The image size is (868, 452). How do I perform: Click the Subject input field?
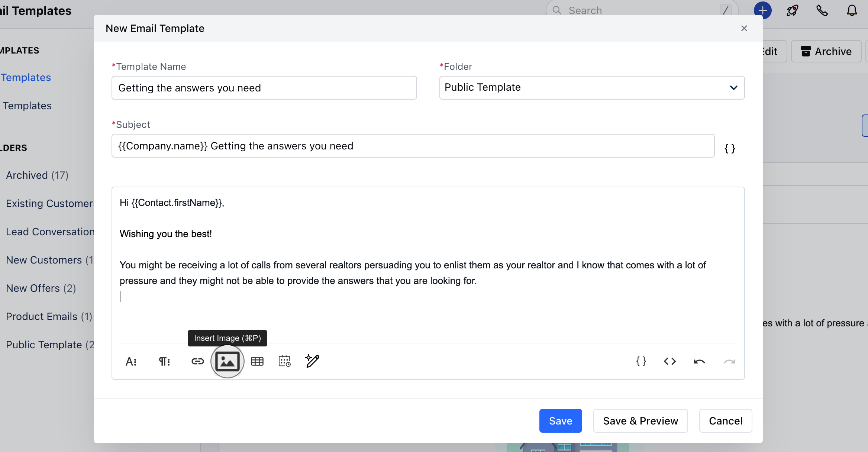point(413,146)
